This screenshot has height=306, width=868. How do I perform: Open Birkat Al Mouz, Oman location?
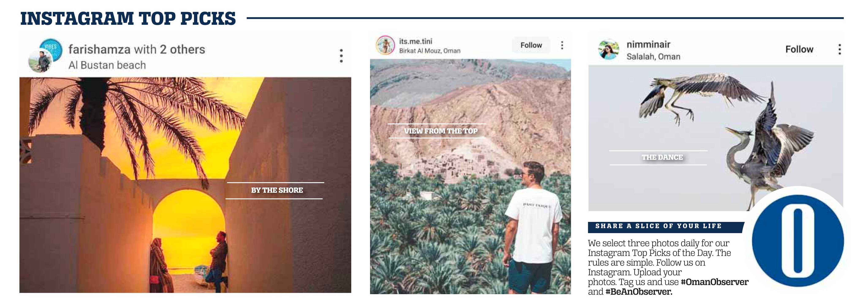pyautogui.click(x=430, y=51)
